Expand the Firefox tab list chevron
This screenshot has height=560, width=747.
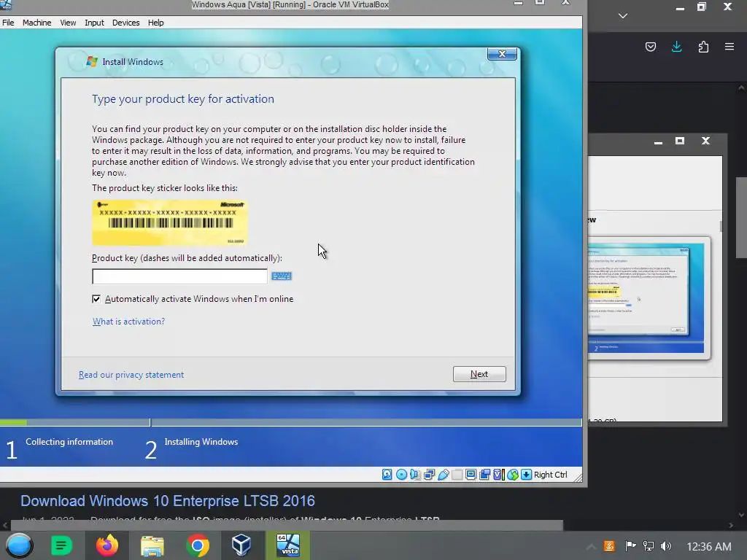pyautogui.click(x=623, y=16)
